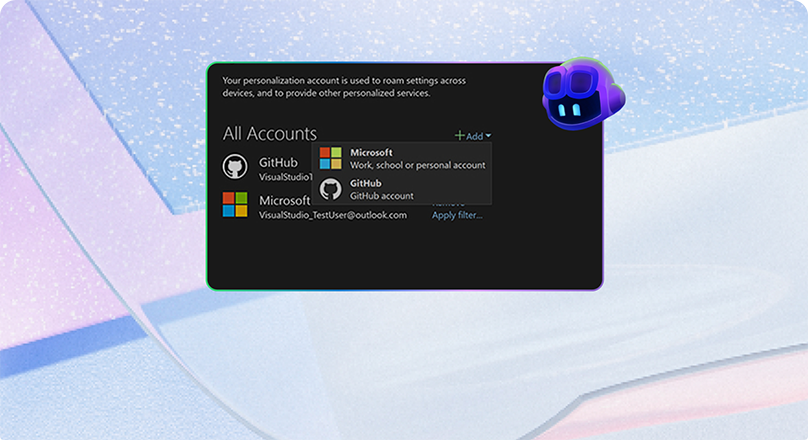Select the Microsoft account name in list

[284, 200]
